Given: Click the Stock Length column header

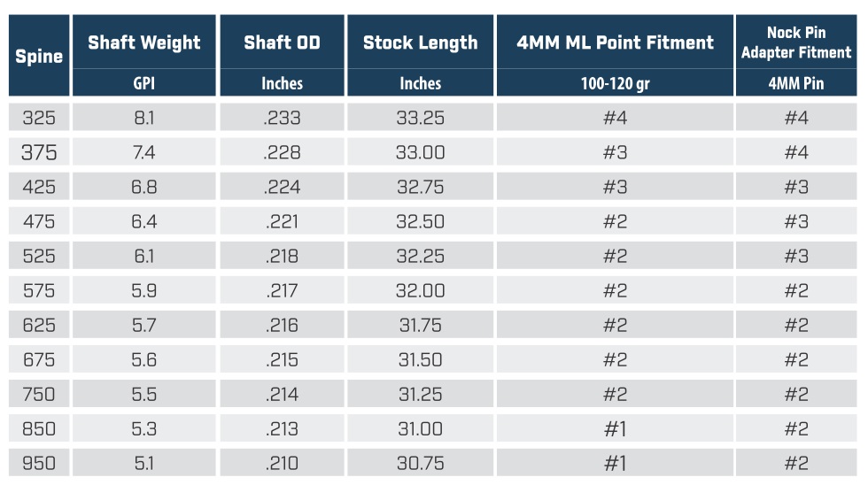Looking at the screenshot, I should 420,42.
